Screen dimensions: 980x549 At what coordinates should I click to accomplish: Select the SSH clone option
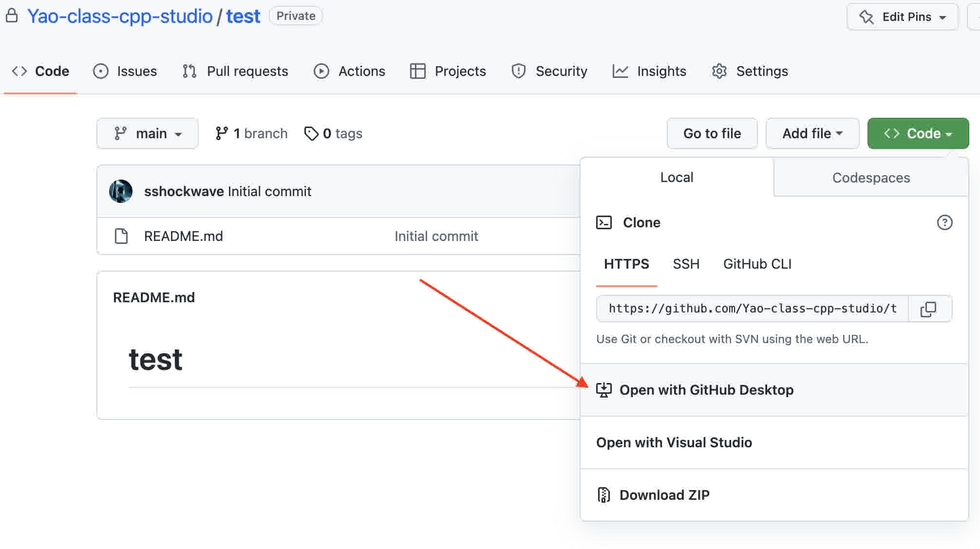686,264
